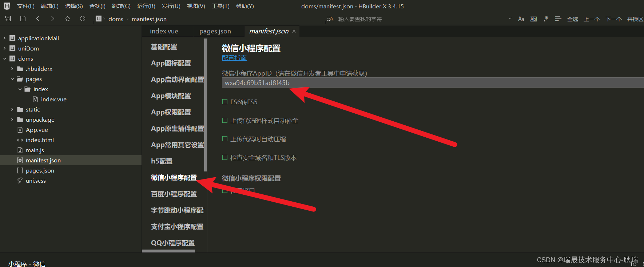This screenshot has height=267, width=644.
Task: Click the WeChat AppID input field
Action: pyautogui.click(x=433, y=82)
